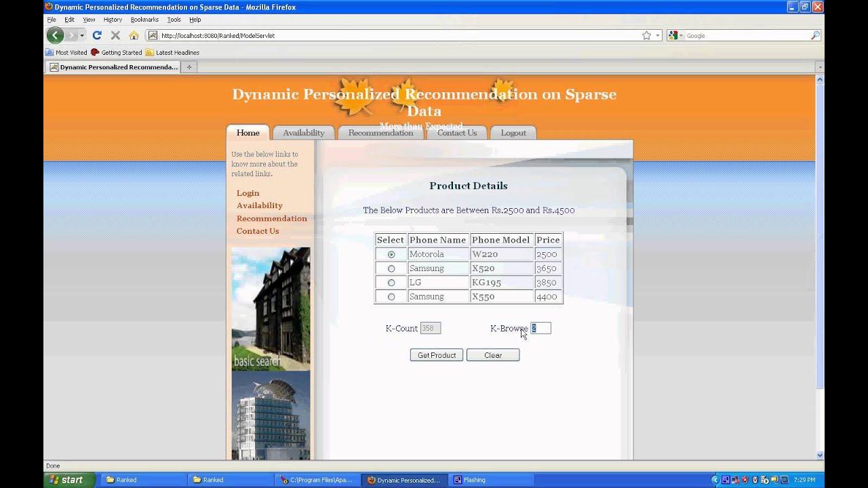The width and height of the screenshot is (868, 488).
Task: Follow the Recommendation sidebar link
Action: click(x=272, y=218)
